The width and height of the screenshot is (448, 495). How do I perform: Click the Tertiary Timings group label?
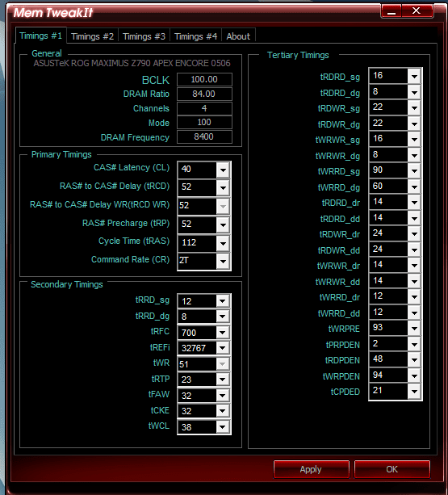click(x=298, y=55)
